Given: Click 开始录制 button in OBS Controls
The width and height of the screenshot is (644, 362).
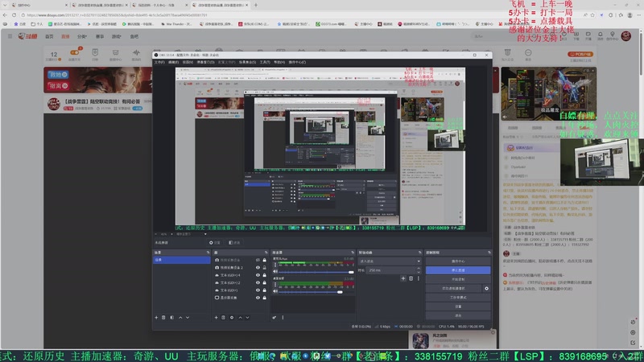Looking at the screenshot, I should pos(458,279).
